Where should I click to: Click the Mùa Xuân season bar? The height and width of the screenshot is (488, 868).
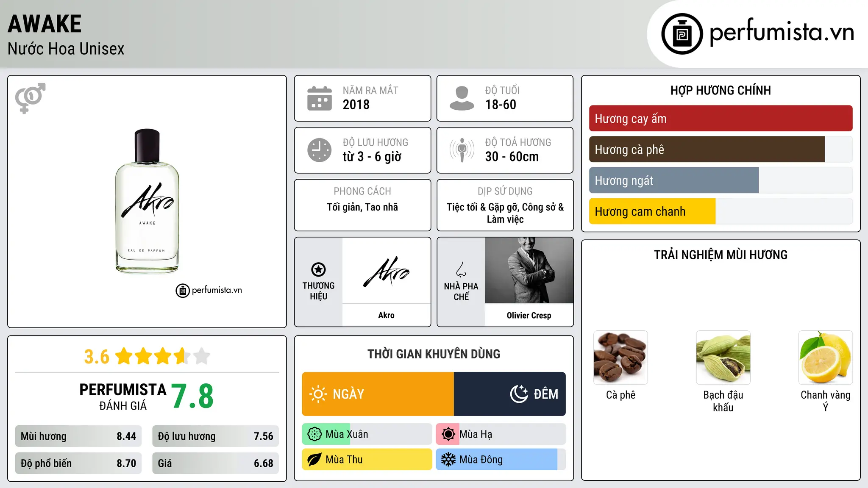[x=367, y=434]
